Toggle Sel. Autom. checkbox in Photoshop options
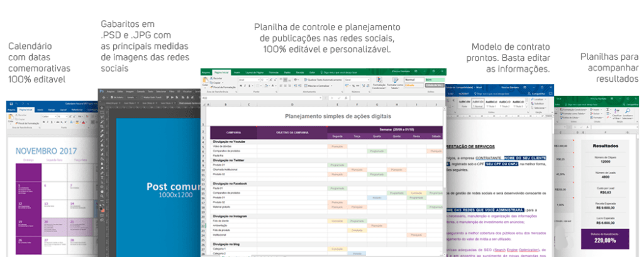The image size is (644, 257). click(112, 97)
